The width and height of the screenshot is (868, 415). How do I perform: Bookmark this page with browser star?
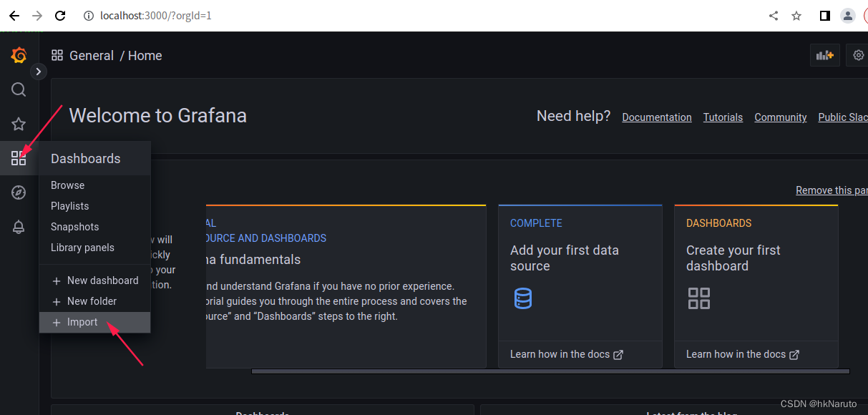coord(796,16)
